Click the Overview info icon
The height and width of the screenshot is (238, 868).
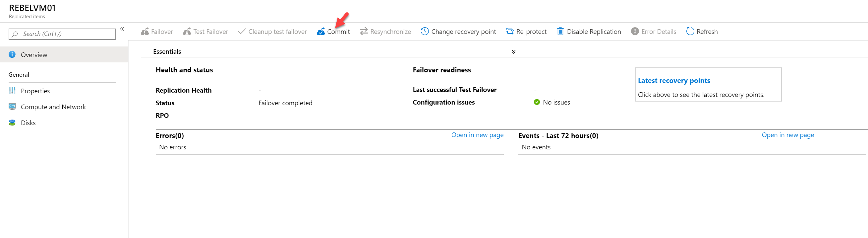(12, 54)
